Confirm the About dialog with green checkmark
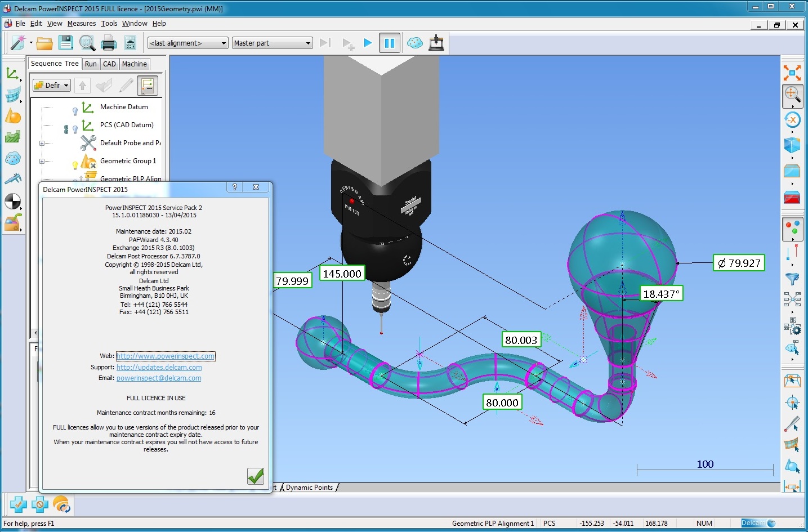This screenshot has width=808, height=532. tap(256, 476)
